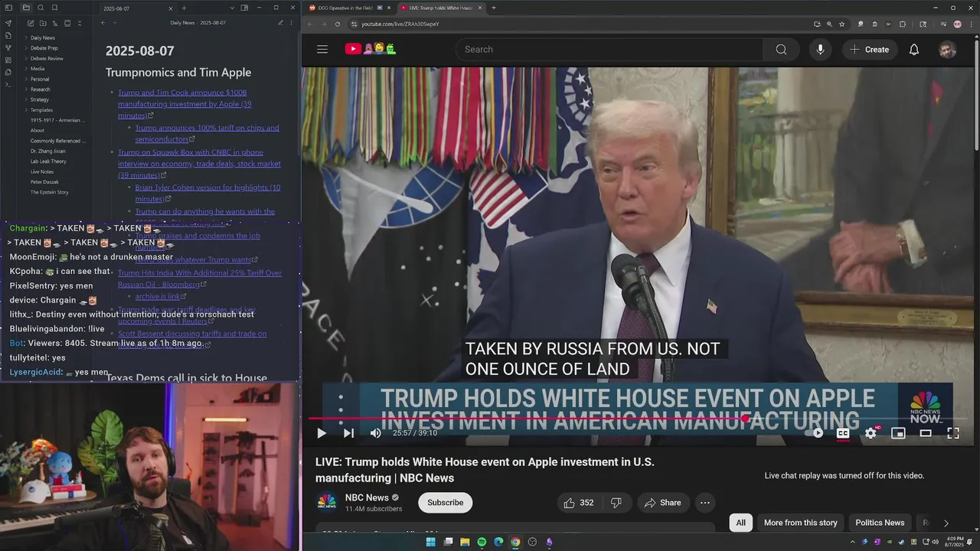Viewport: 980px width, 551px height.
Task: Open command palette terminal icon in Obsidian
Action: pos(8,84)
